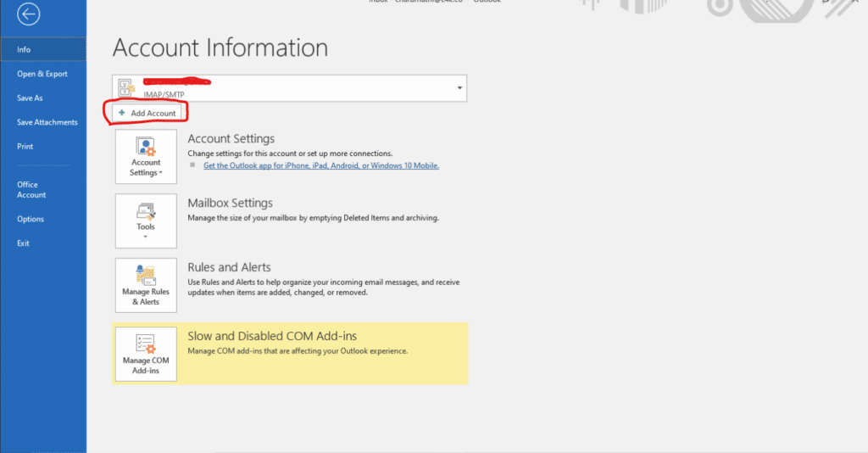Click the plus icon beside Add Account
The image size is (868, 453).
click(x=122, y=113)
